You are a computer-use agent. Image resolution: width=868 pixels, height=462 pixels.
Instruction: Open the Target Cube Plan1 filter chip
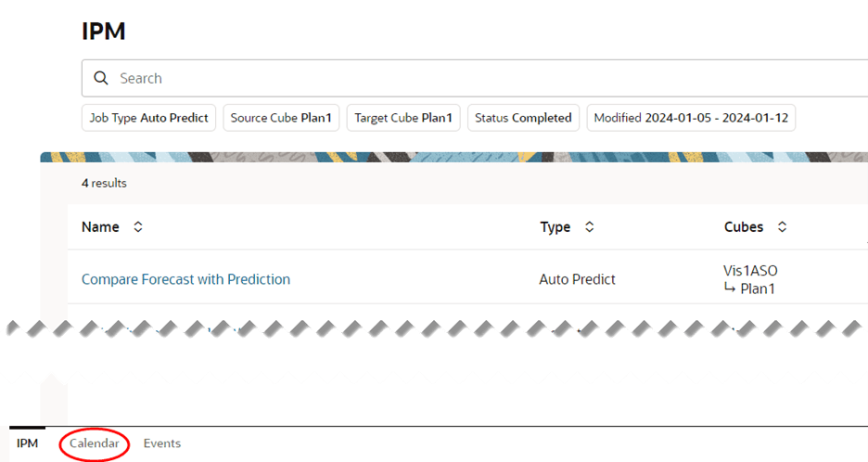[403, 118]
